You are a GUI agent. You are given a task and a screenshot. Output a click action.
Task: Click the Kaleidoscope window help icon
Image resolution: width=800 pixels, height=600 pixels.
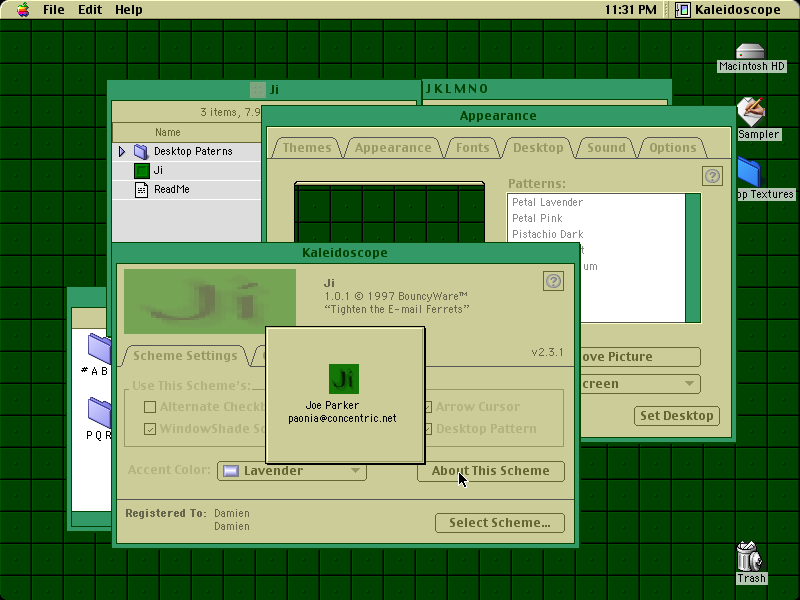click(x=554, y=281)
